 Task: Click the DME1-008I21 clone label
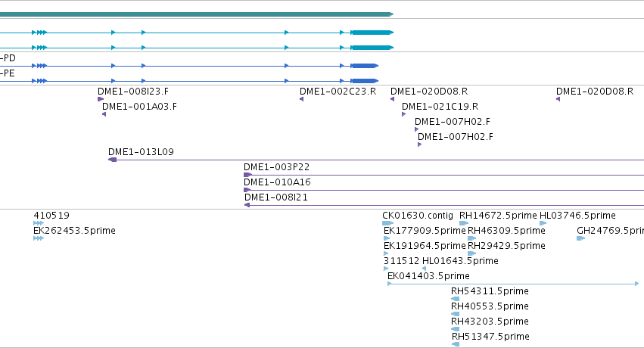click(x=276, y=197)
